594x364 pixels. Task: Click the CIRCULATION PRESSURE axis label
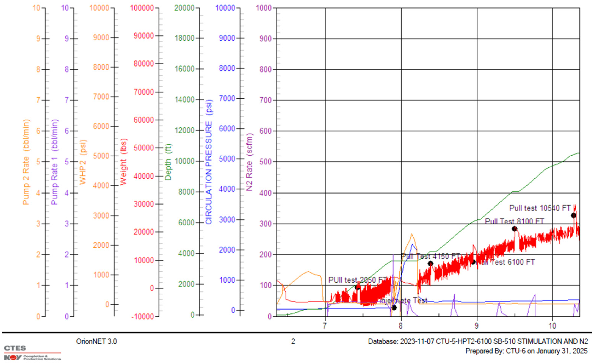click(x=208, y=162)
